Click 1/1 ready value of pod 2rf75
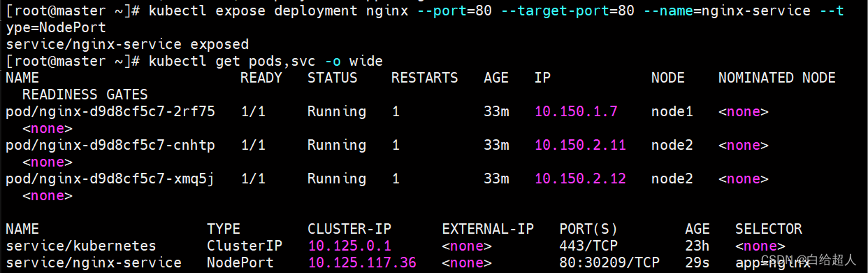 point(253,112)
